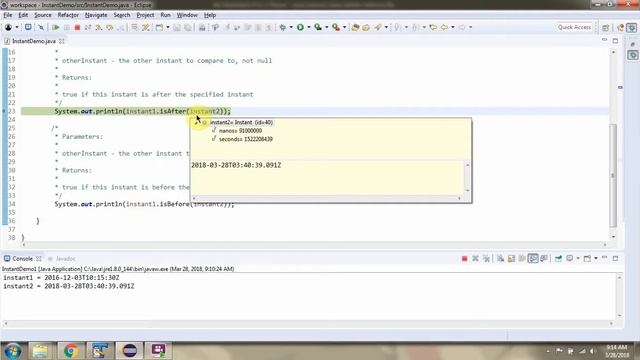
Task: Click the red Terminate button in main toolbar
Action: [77, 27]
